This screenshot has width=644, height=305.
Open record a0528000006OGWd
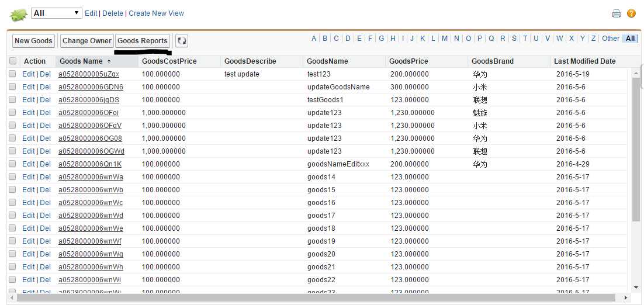click(91, 151)
